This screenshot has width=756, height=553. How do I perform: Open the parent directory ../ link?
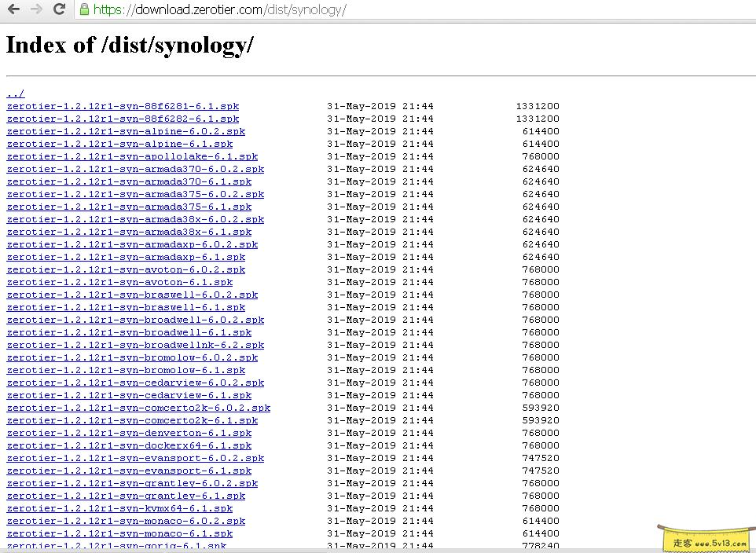(x=16, y=93)
